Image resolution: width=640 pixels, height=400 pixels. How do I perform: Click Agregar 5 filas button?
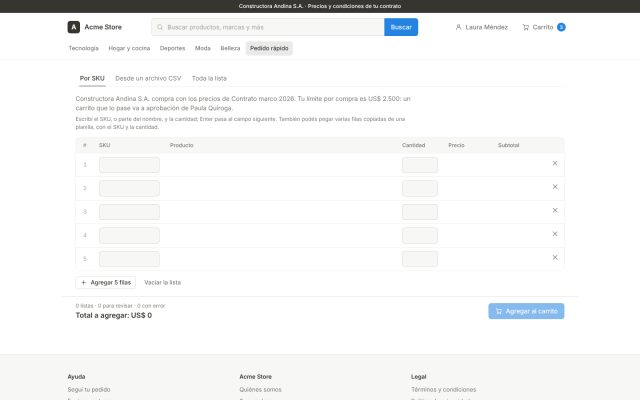[106, 282]
